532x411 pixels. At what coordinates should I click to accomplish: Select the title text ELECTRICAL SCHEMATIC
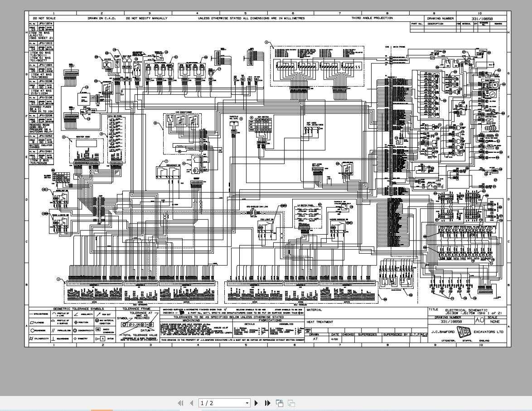[x=466, y=310]
